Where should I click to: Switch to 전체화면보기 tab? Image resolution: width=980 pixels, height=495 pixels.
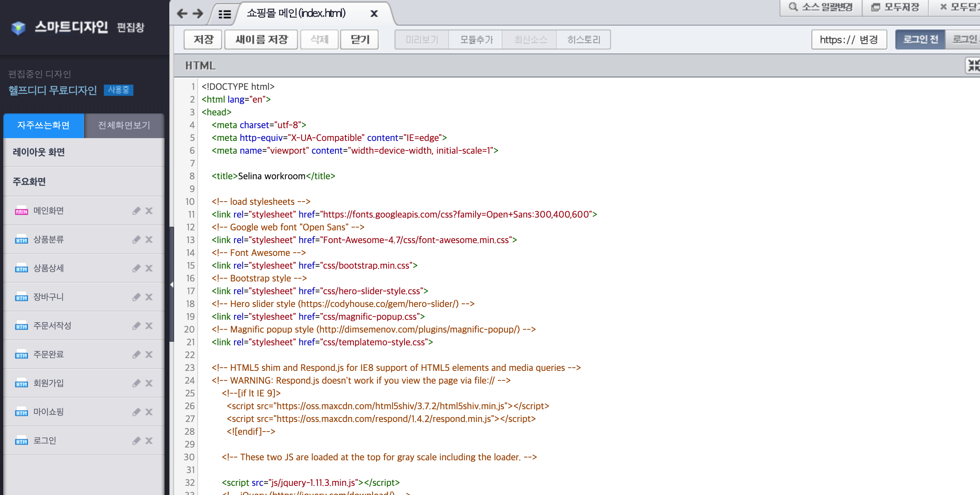tap(124, 125)
